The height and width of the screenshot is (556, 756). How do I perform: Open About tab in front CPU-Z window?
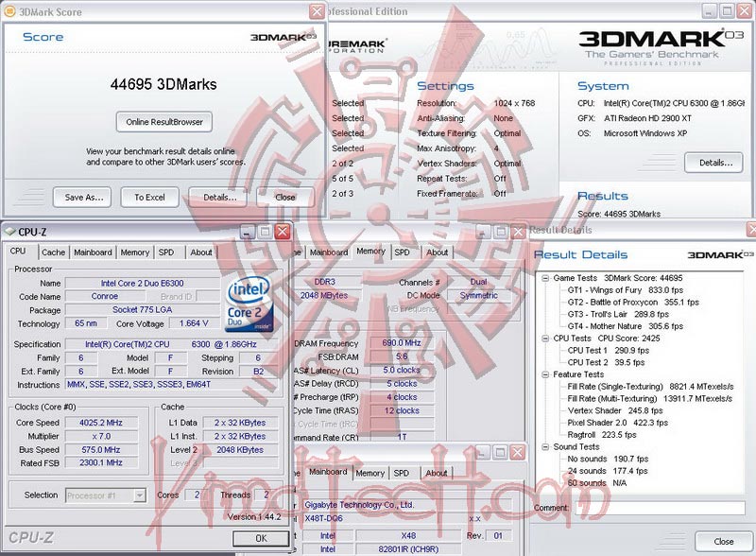click(201, 252)
